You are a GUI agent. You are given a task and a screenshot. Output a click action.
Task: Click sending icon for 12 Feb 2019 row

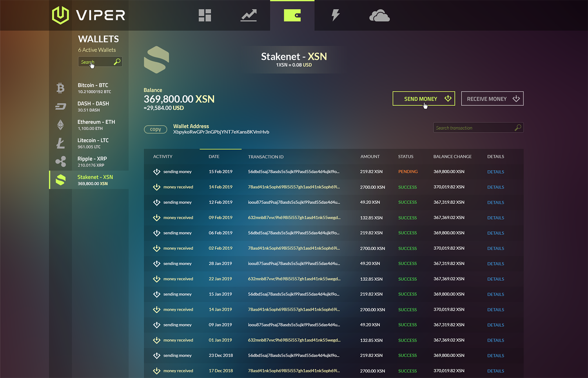click(157, 202)
